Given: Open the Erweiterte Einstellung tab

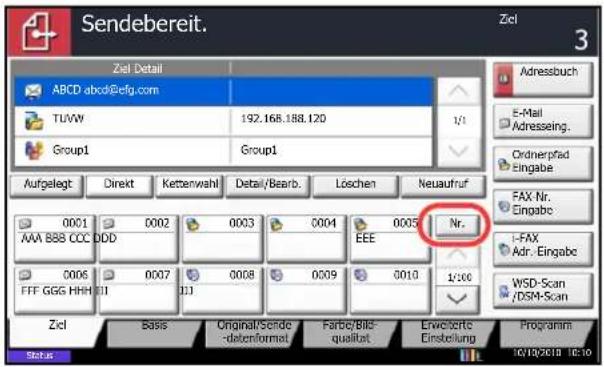Looking at the screenshot, I should point(448,332).
